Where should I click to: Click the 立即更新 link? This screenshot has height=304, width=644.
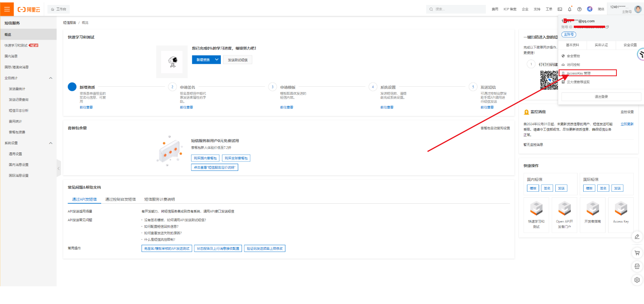tap(627, 124)
